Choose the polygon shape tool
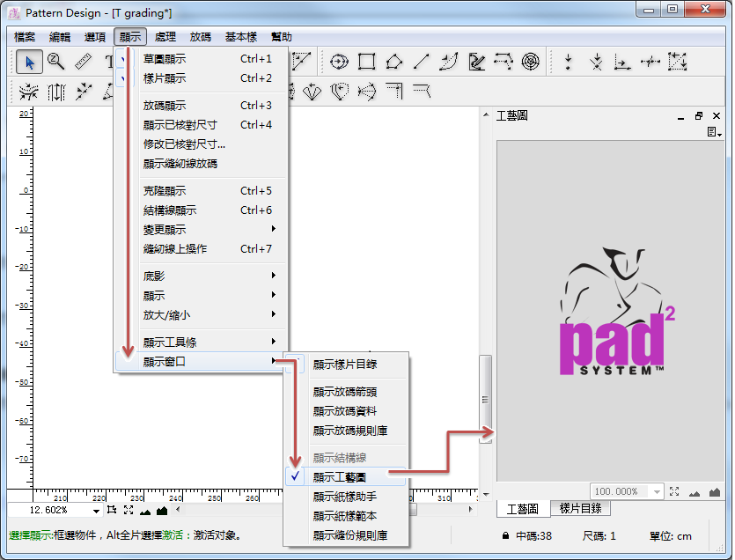 click(x=394, y=62)
